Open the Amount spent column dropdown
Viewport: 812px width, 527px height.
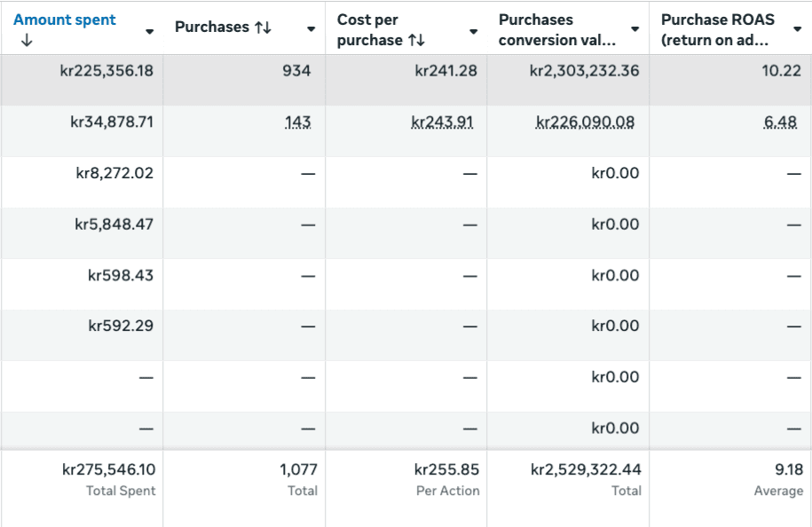click(149, 31)
